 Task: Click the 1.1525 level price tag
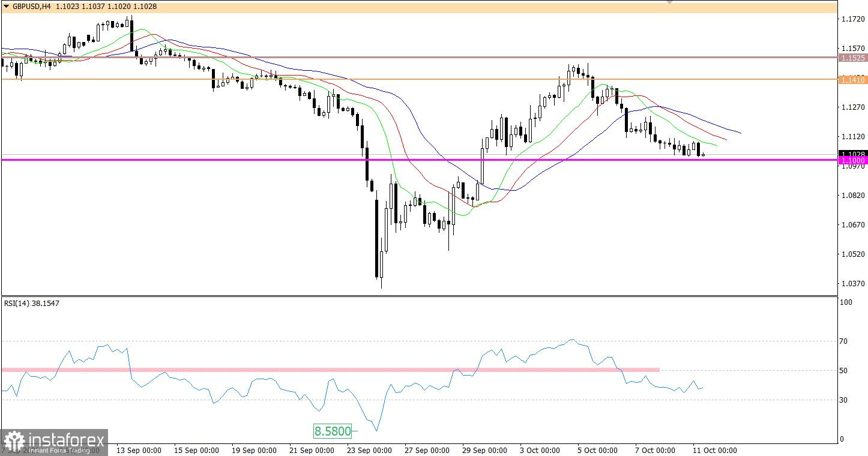point(852,58)
